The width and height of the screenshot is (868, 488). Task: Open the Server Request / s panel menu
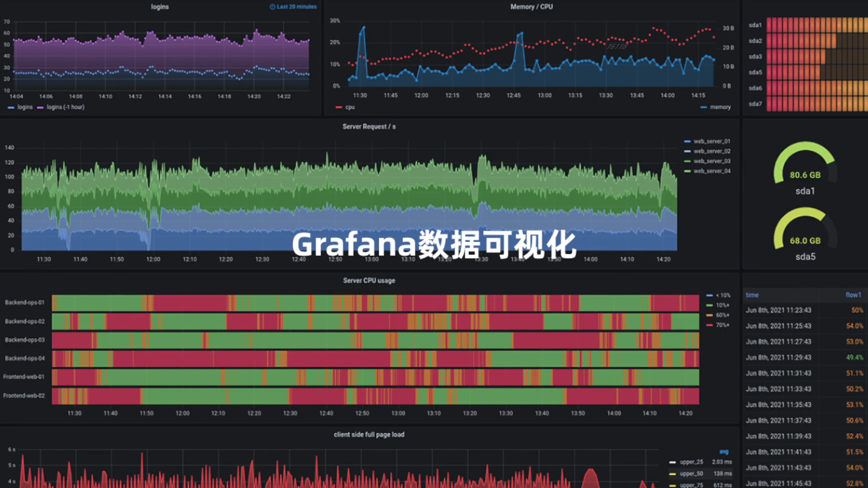pyautogui.click(x=369, y=127)
